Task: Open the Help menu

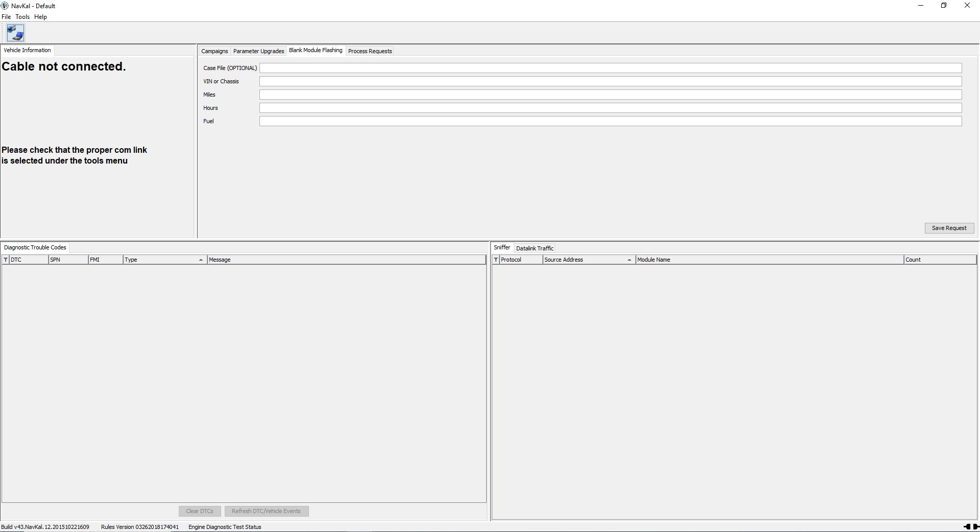Action: click(x=40, y=17)
